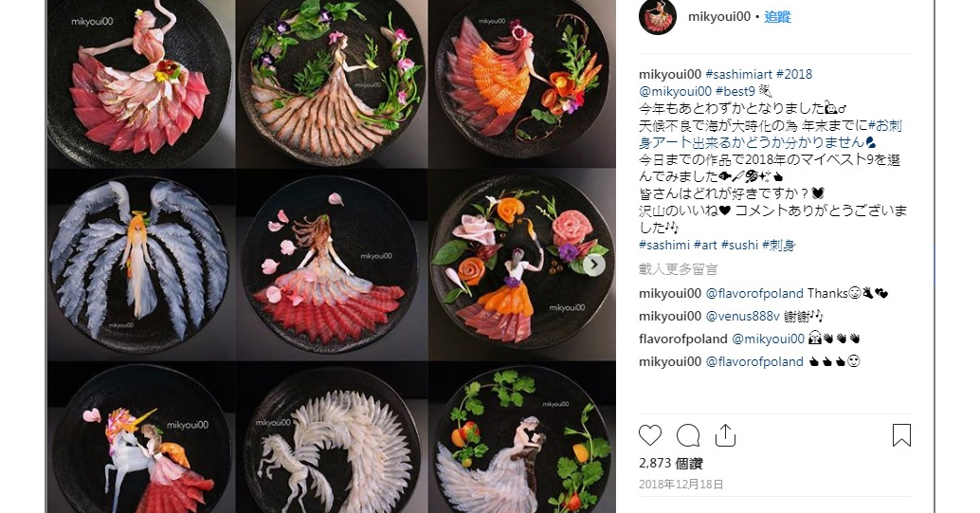
Task: Open the #sashimiart hashtag
Action: [x=738, y=74]
